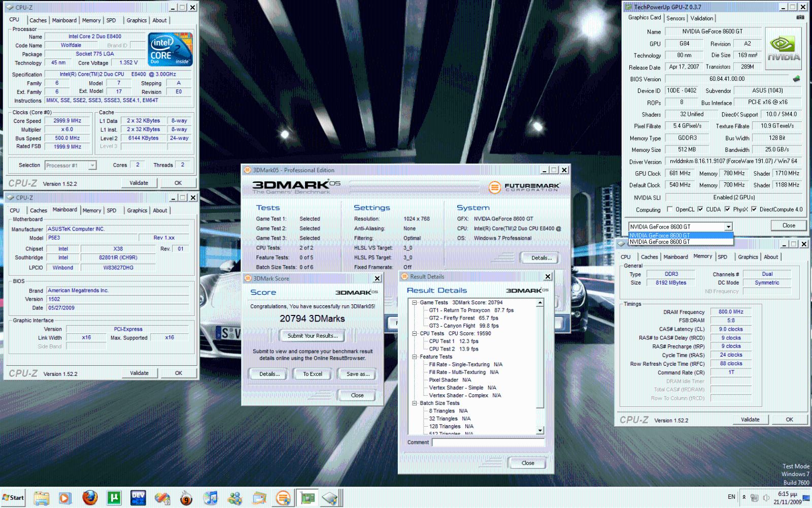This screenshot has height=508, width=812.
Task: Click the NVIDIA logo in GPU-Z
Action: click(783, 49)
